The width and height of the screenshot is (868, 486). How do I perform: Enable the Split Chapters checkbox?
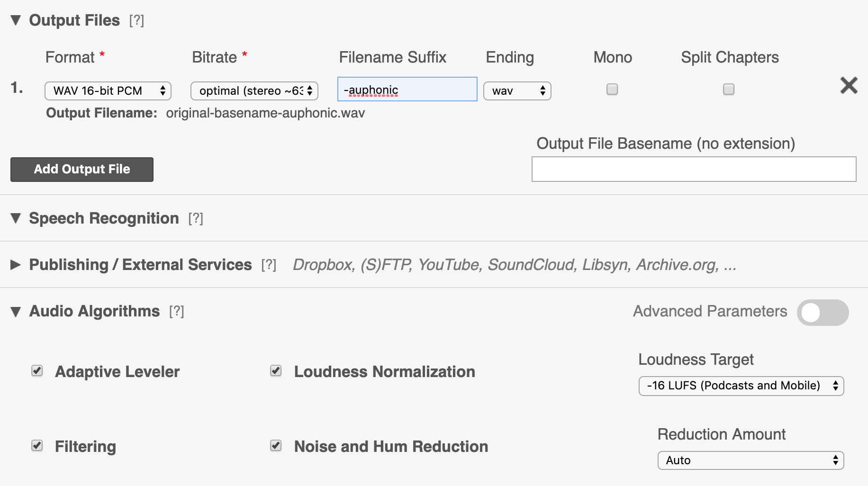pos(729,89)
